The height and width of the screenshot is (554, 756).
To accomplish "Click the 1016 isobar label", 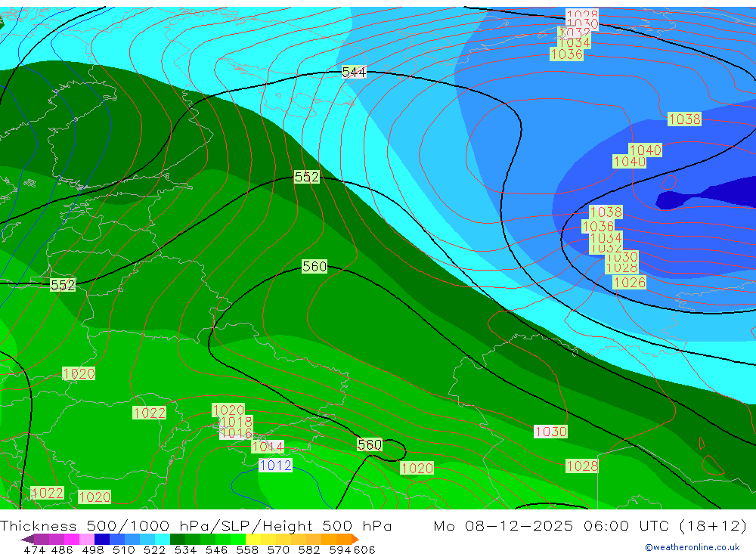I will click(x=236, y=434).
